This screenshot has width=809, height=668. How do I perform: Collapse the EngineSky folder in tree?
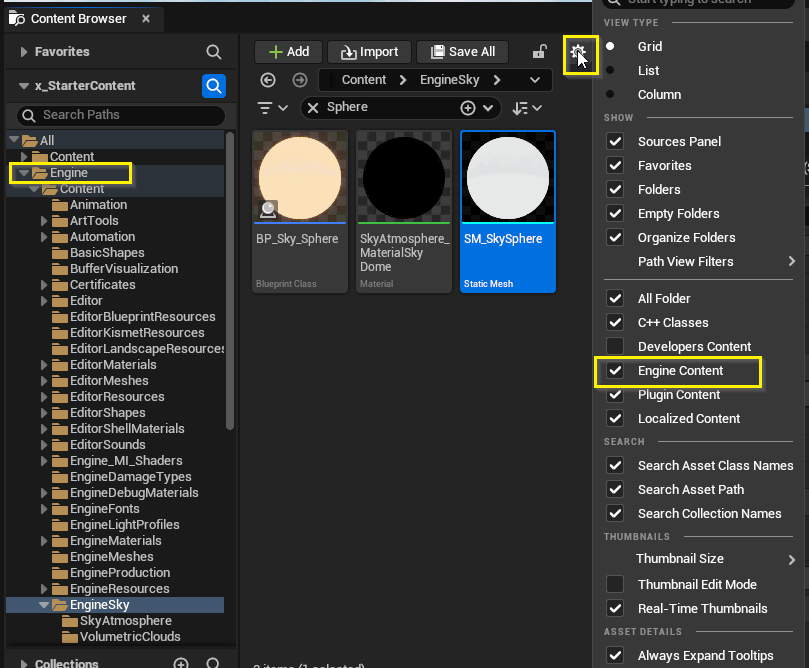(45, 605)
